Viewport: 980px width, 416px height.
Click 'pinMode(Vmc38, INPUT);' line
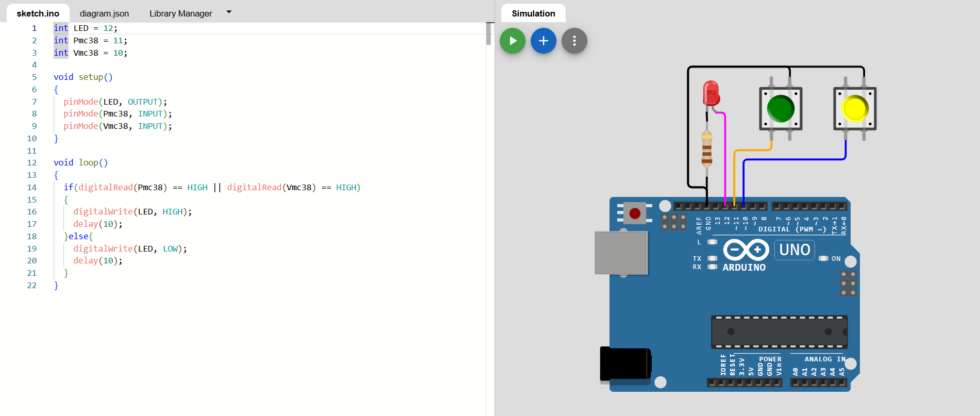pos(118,126)
